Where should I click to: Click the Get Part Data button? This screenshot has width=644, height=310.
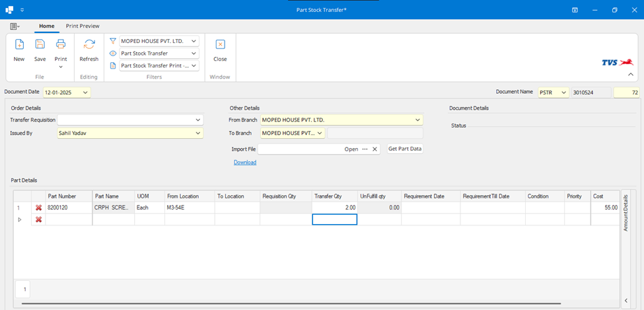click(405, 149)
